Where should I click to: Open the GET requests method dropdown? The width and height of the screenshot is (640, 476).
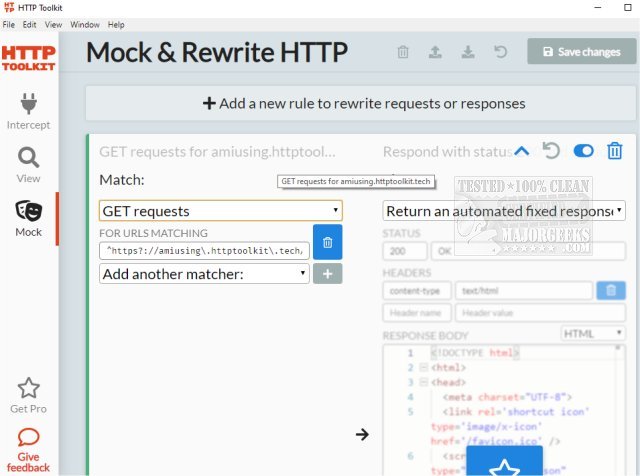click(x=220, y=211)
